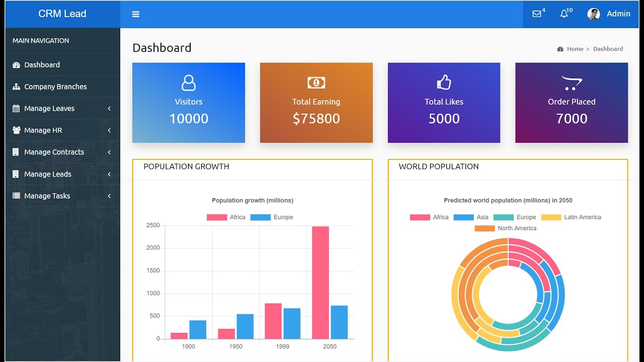This screenshot has height=362, width=644.
Task: Expand the Manage Leaves submenu arrow
Action: (109, 109)
